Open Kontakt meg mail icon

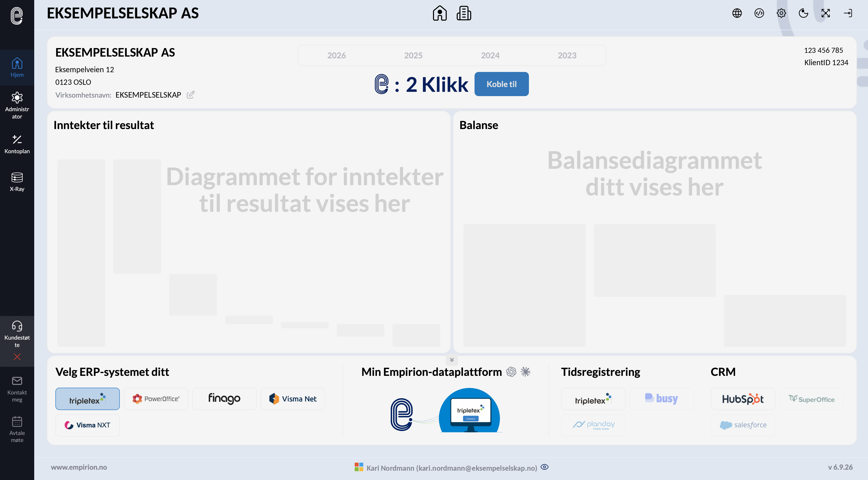pos(17,381)
